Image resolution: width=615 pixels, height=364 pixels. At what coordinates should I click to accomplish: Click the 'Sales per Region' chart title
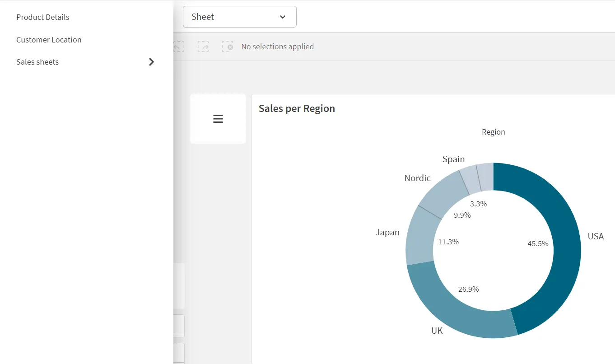(x=297, y=108)
